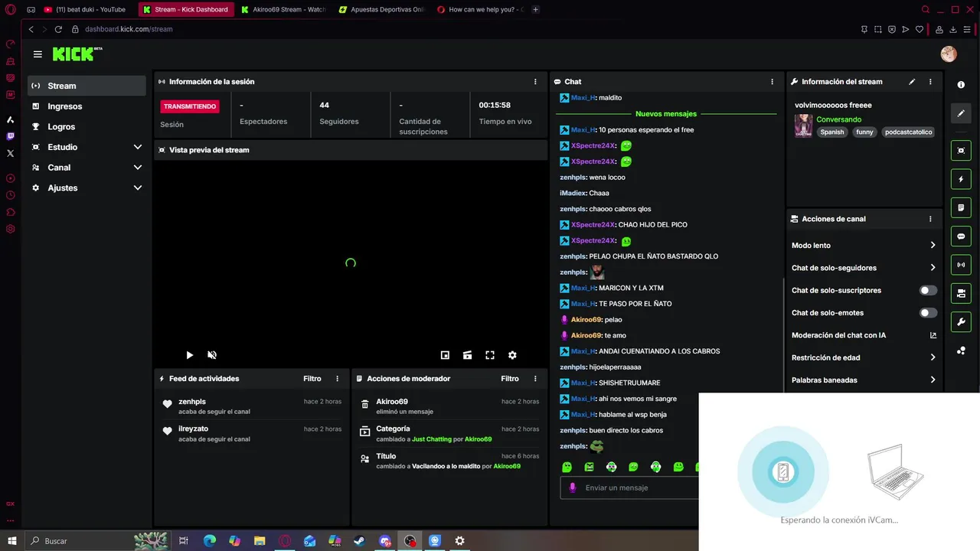This screenshot has height=551, width=980.
Task: Click the funny tag
Action: 864,132
